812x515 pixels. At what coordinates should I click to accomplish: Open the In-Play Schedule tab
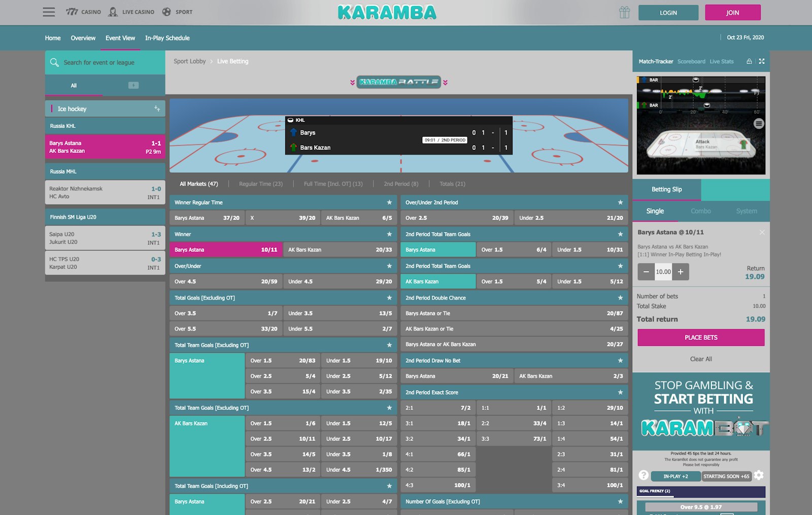pos(167,38)
